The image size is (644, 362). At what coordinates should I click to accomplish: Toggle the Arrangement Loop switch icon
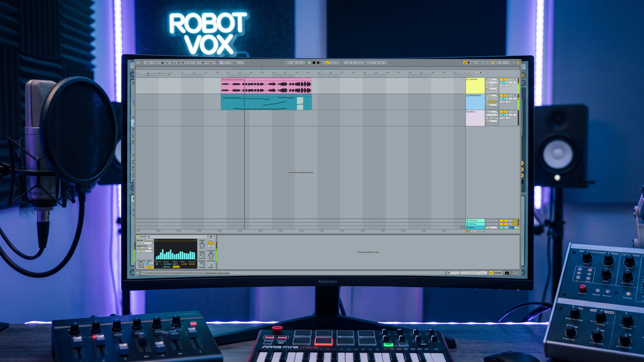pos(365,63)
